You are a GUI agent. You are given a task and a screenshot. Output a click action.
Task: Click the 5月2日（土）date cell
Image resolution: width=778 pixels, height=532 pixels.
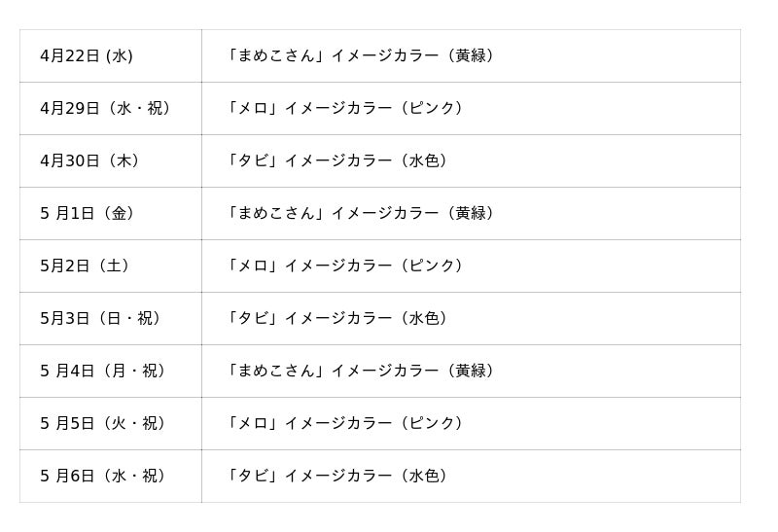[x=86, y=266]
